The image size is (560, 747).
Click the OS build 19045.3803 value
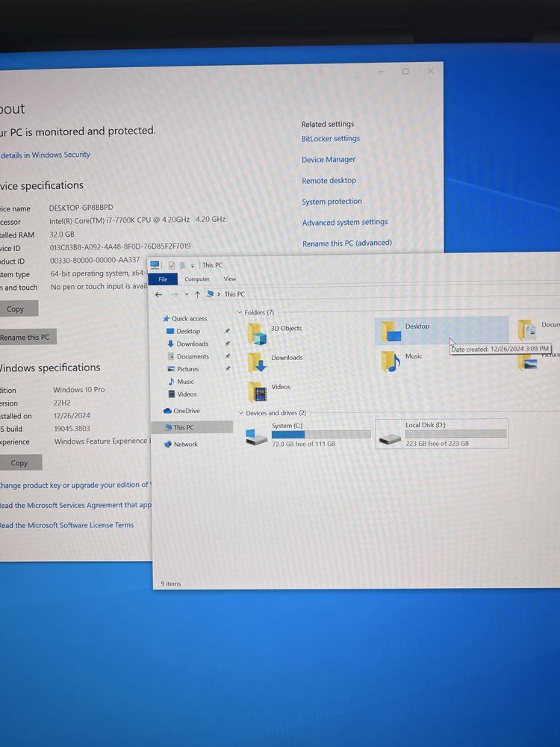(72, 428)
